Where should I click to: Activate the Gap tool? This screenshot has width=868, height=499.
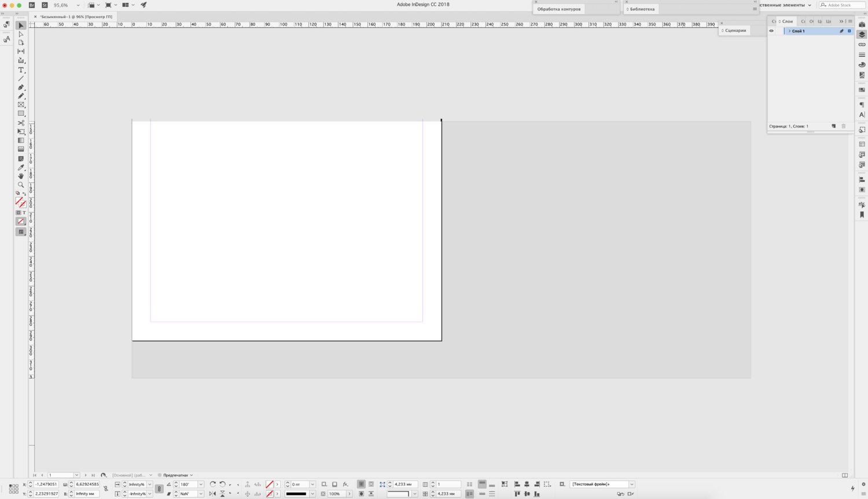click(21, 52)
